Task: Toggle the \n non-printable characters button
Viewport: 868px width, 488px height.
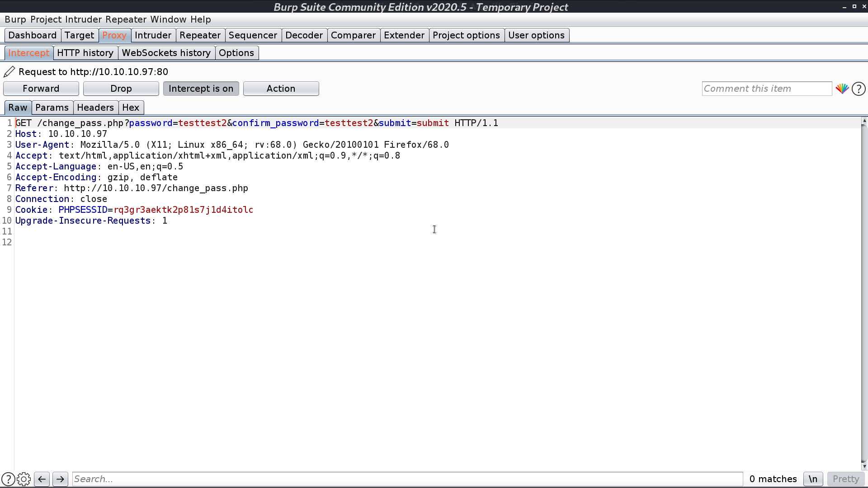Action: (x=813, y=479)
